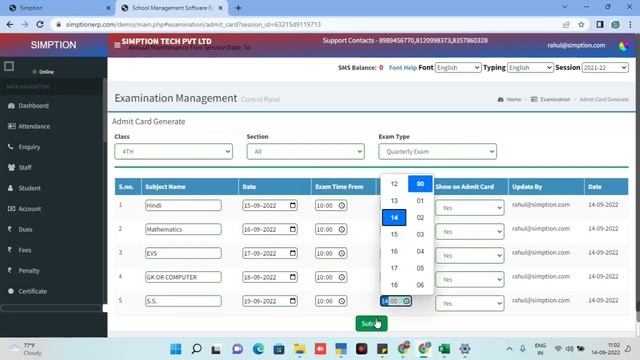Change Session dropdown 2021-22

[x=605, y=67]
